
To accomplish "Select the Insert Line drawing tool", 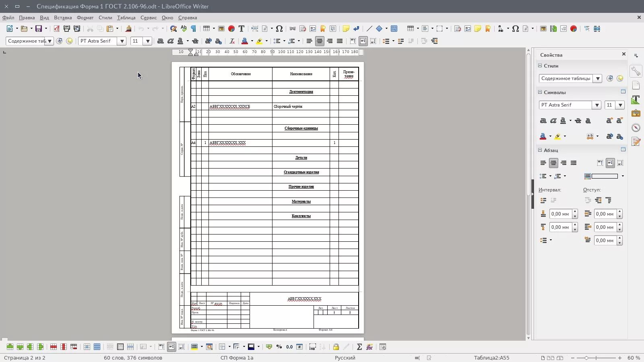I will pyautogui.click(x=369, y=29).
